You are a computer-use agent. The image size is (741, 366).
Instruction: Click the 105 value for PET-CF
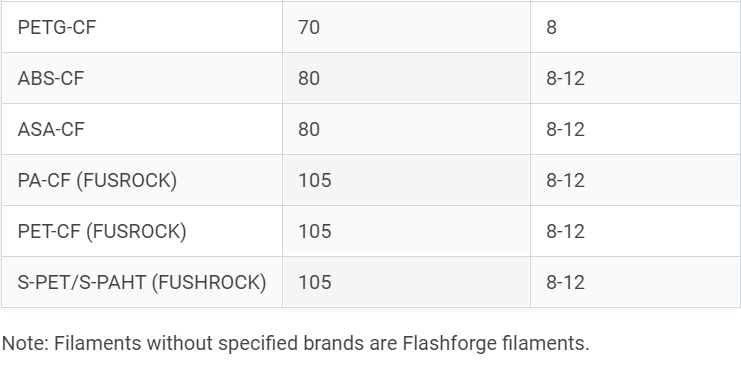[x=315, y=231]
